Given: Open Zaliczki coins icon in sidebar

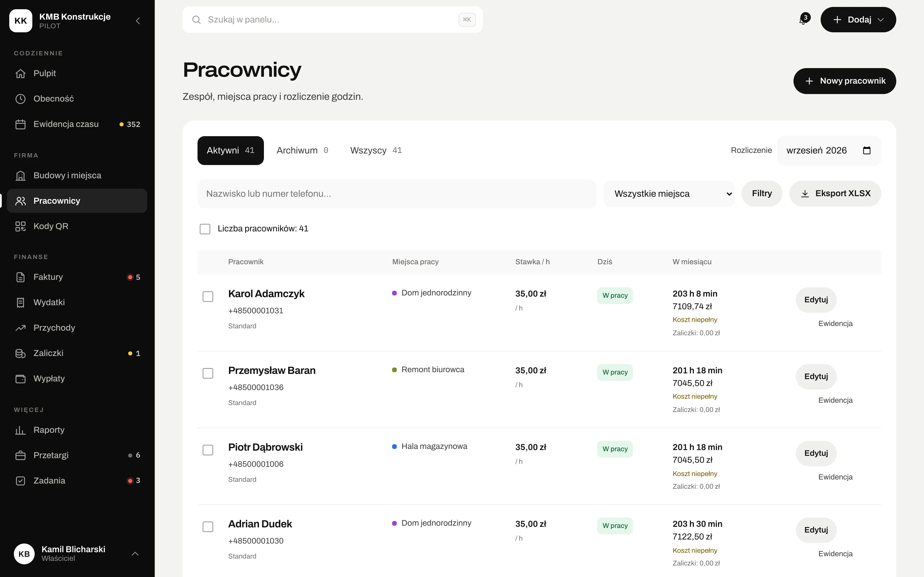Looking at the screenshot, I should [21, 353].
